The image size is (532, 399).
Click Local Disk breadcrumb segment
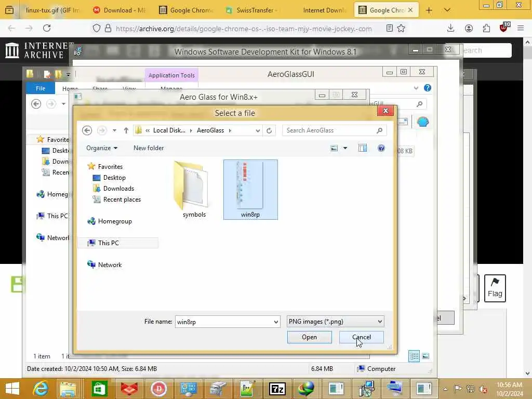169,130
